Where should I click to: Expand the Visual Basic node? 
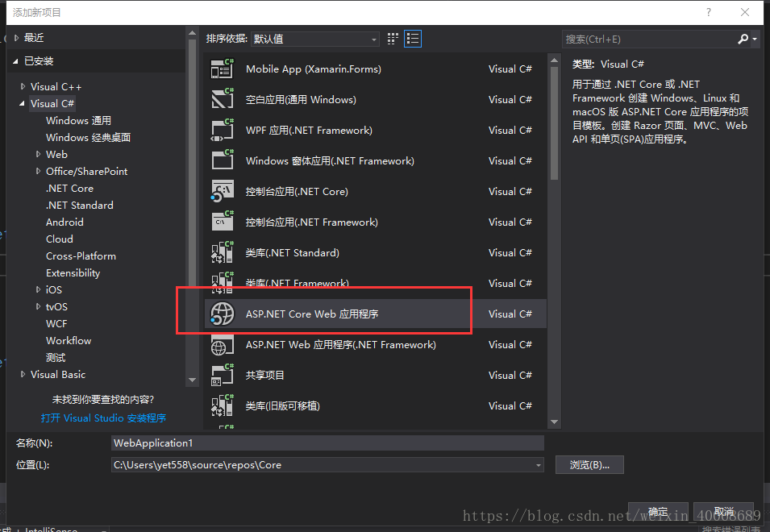pos(23,375)
